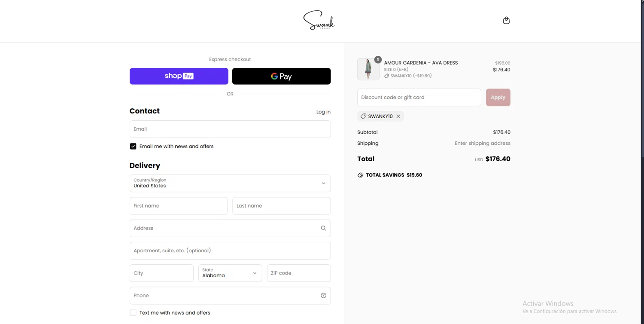644x324 pixels.
Task: Click the AMOUR GARDENIA - AVA DRESS title
Action: coord(421,63)
